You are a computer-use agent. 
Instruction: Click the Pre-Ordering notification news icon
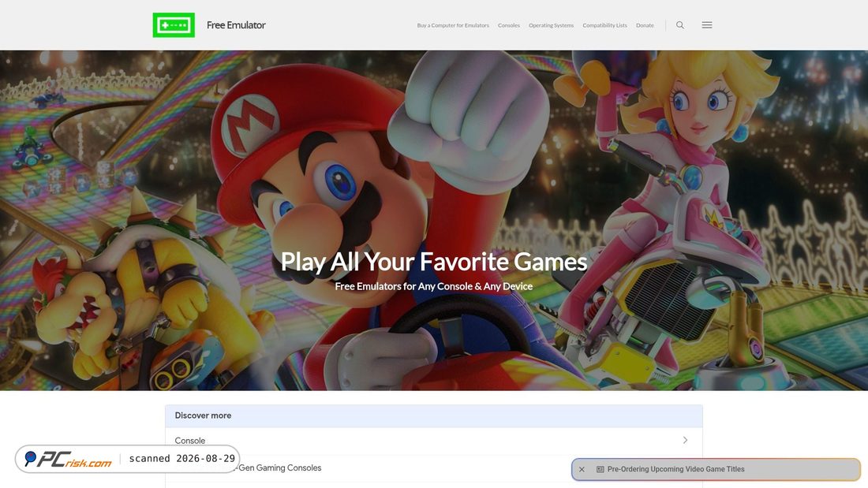600,469
